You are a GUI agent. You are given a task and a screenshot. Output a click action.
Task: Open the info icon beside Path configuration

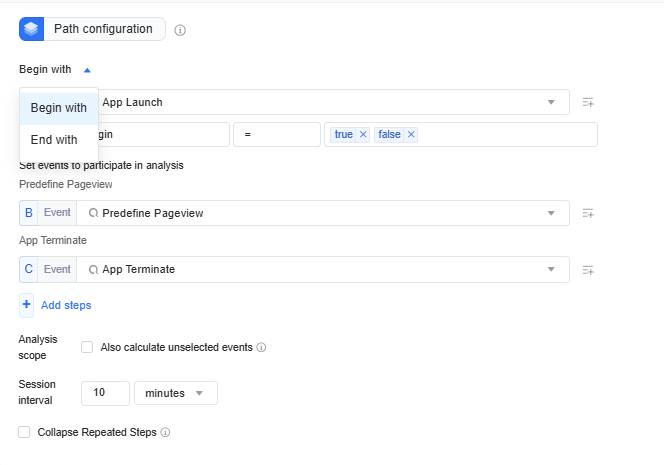[180, 30]
